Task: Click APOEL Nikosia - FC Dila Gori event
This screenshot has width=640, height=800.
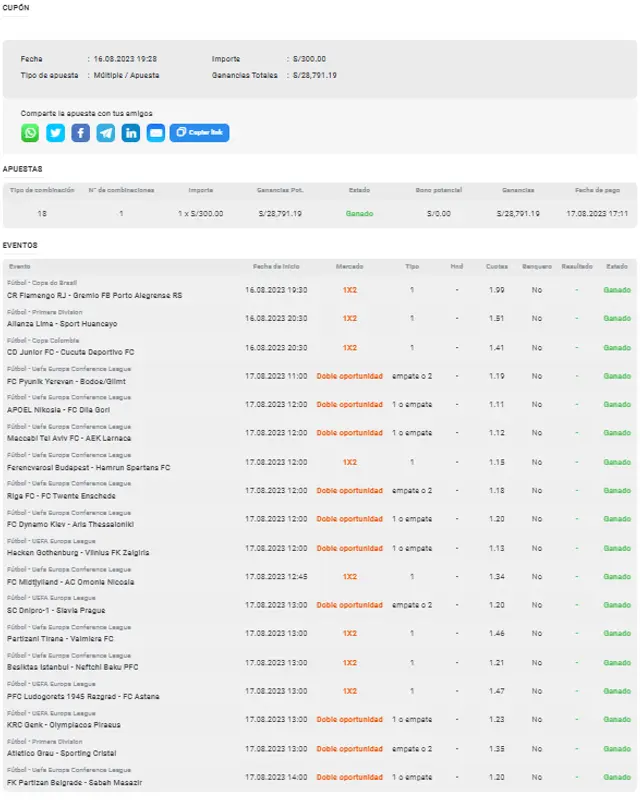Action: click(x=58, y=410)
